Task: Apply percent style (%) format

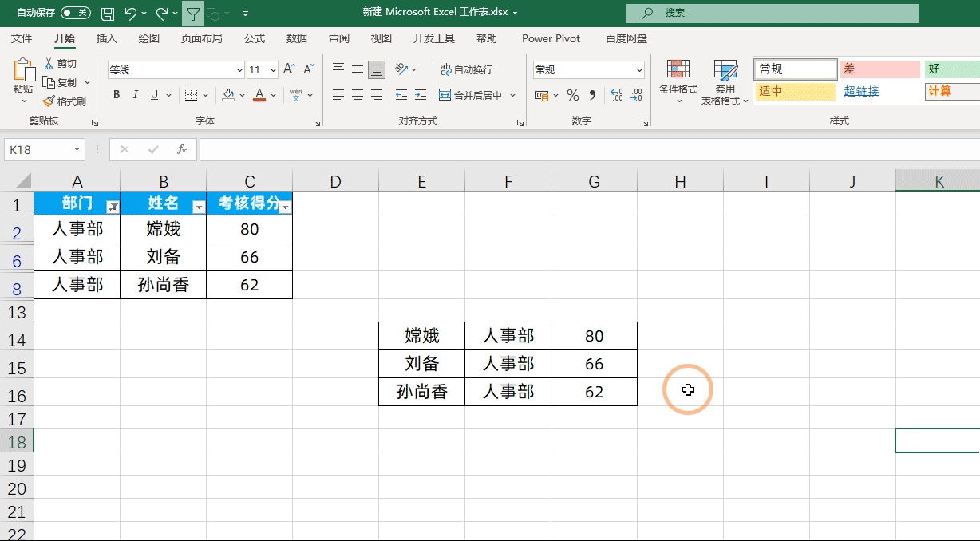Action: pyautogui.click(x=572, y=95)
